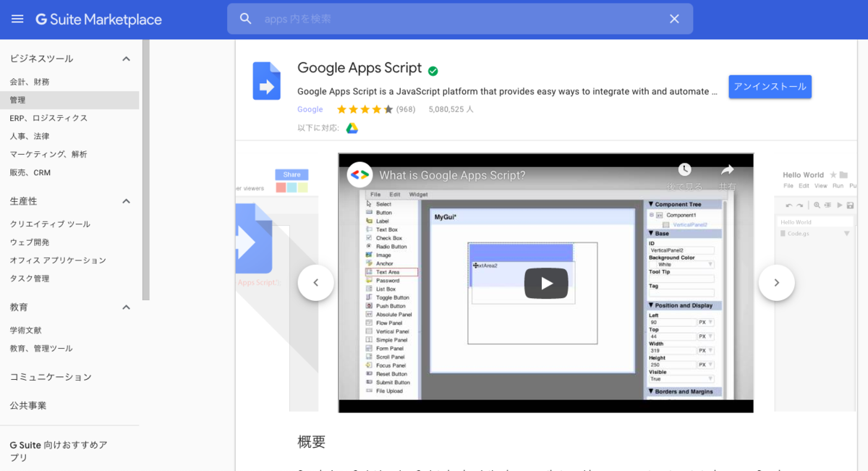Click the video channel logo icon
The height and width of the screenshot is (471, 868).
[x=359, y=175]
